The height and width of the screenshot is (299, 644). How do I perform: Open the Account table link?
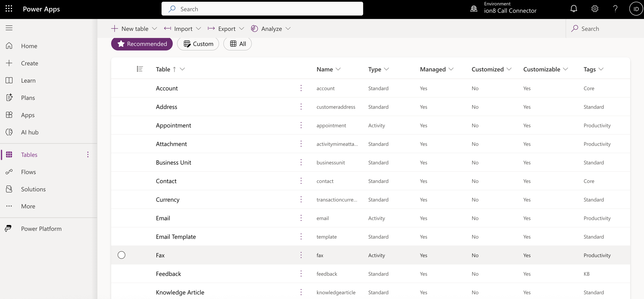[x=167, y=88]
